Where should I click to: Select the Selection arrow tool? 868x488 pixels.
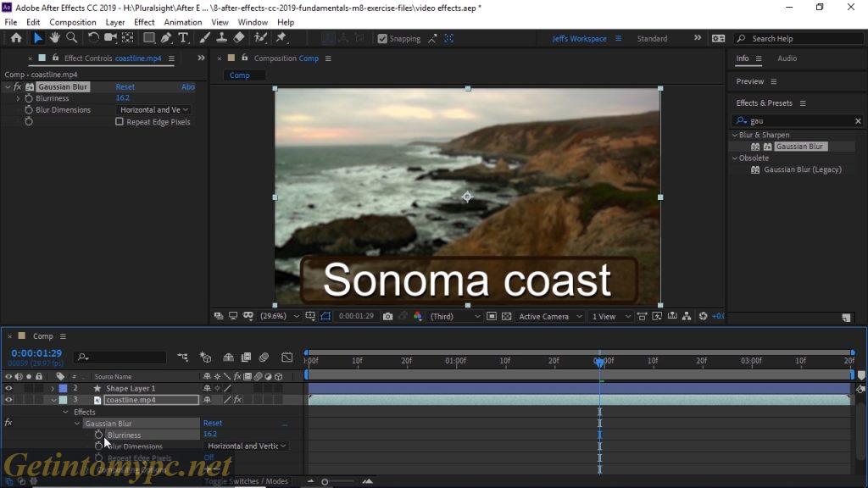[37, 38]
